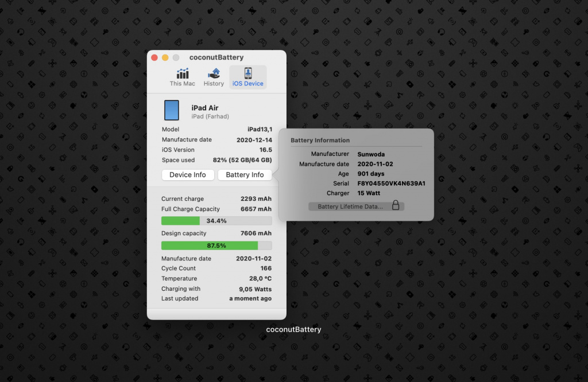Click manufacturer value Sunwoda
Screen dimensions: 588x382
click(371, 154)
